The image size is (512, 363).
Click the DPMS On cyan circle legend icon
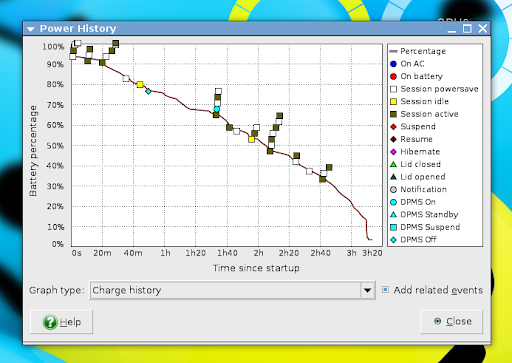point(393,202)
